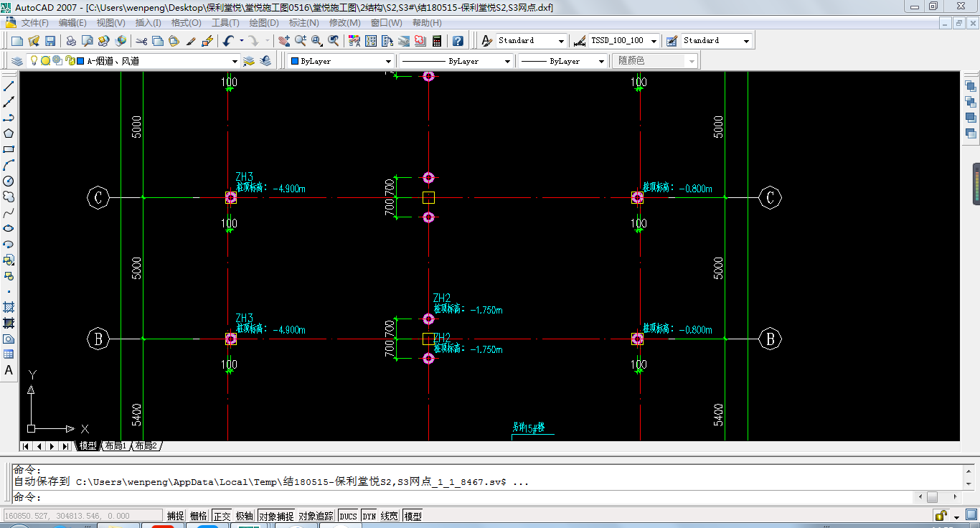Select the Polygon draw tool
980x528 pixels.
point(9,133)
